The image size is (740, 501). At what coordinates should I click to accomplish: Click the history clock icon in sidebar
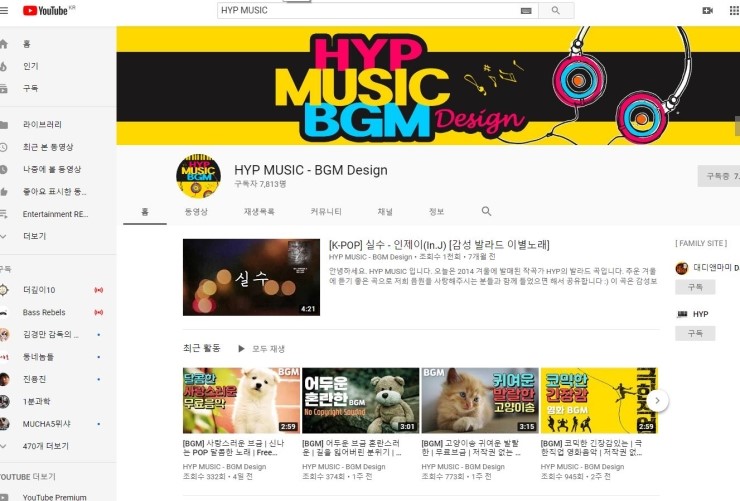[x=4, y=147]
